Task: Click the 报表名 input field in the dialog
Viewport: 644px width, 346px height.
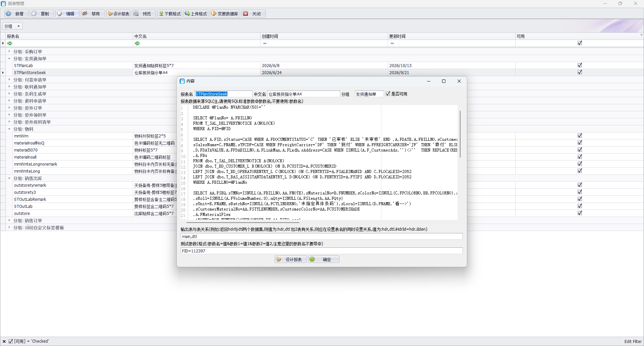Action: pos(223,94)
